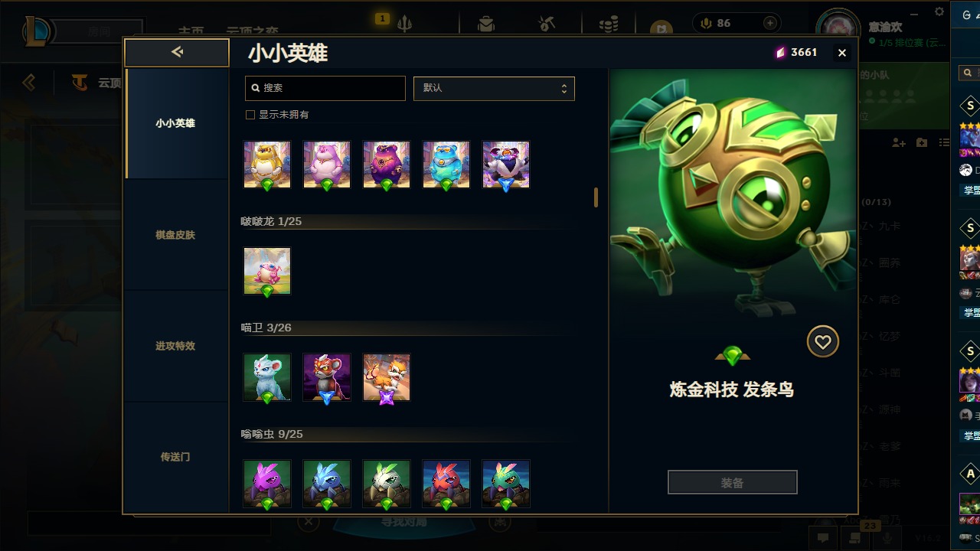Select the pink dragon thumbnail under 啵啵龙
The image size is (980, 551).
click(x=267, y=271)
